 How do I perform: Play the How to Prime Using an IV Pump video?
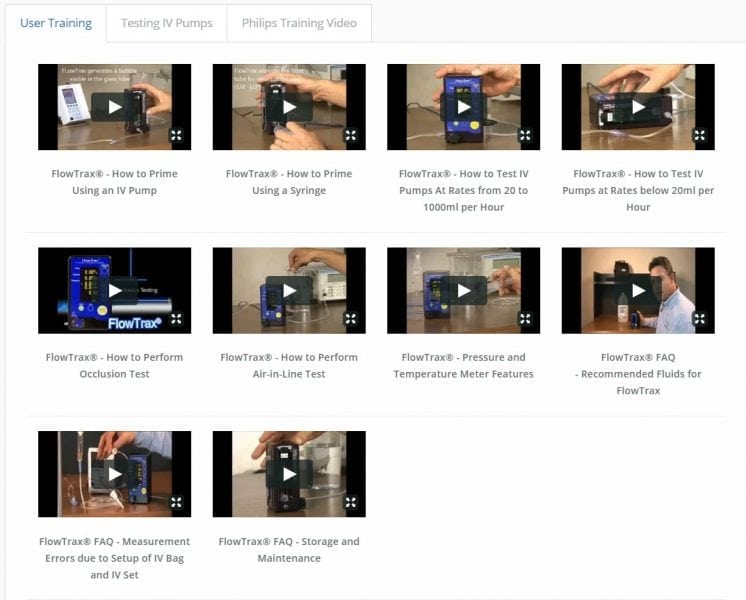coord(115,107)
